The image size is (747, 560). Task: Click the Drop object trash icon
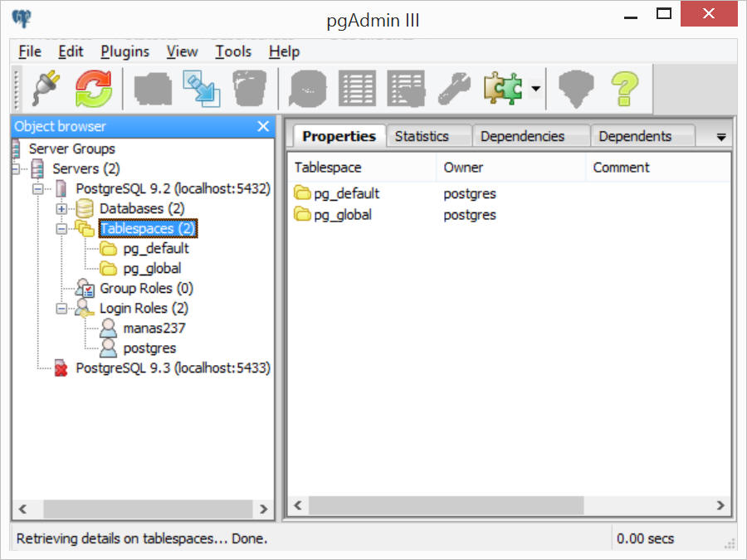250,89
